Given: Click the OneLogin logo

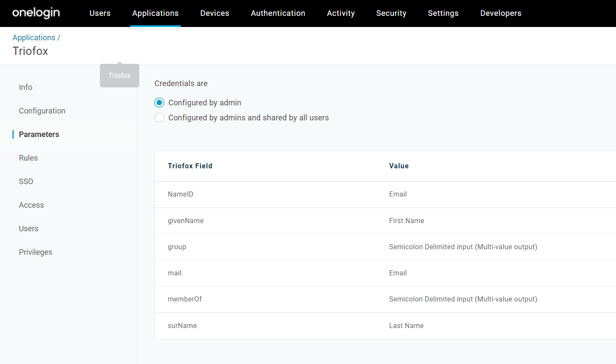Looking at the screenshot, I should point(36,13).
